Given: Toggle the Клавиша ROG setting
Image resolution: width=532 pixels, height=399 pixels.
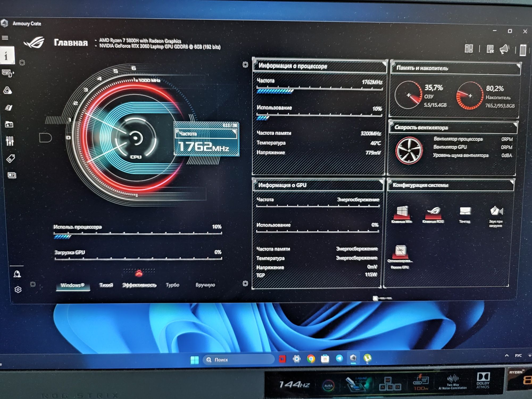Looking at the screenshot, I should (433, 214).
